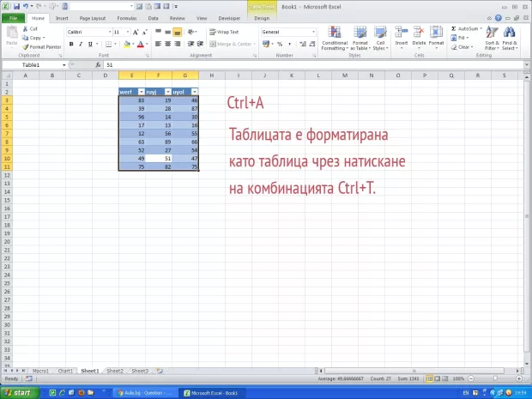Click AutoSum button
Viewport: 532px width, 399px height.
[x=467, y=29]
